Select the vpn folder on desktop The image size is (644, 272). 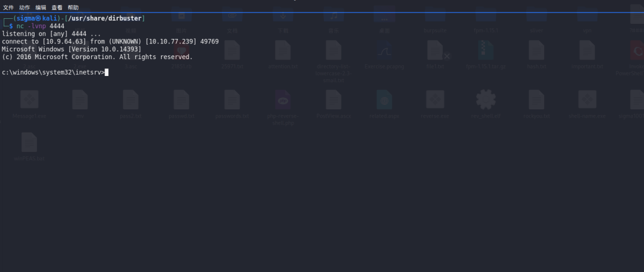[x=587, y=19]
